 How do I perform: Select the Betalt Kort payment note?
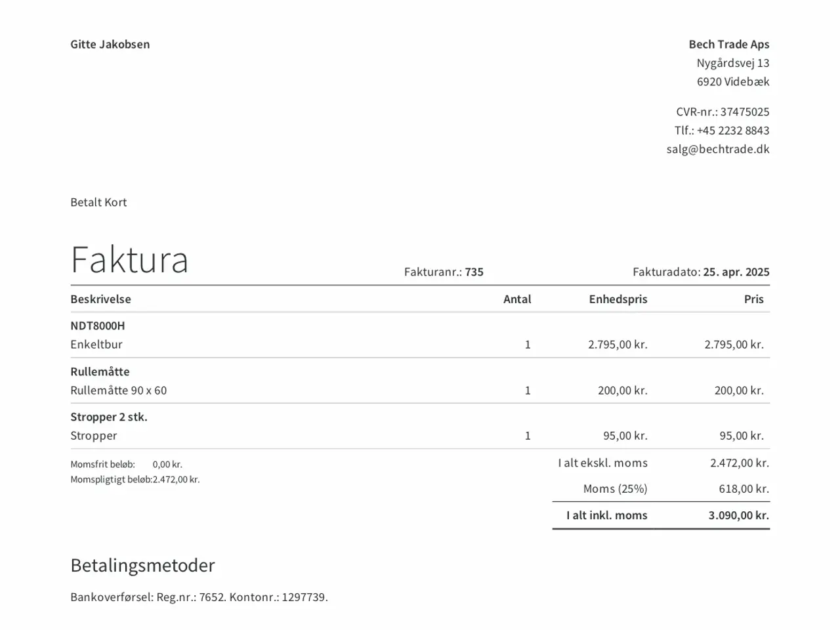tap(98, 202)
